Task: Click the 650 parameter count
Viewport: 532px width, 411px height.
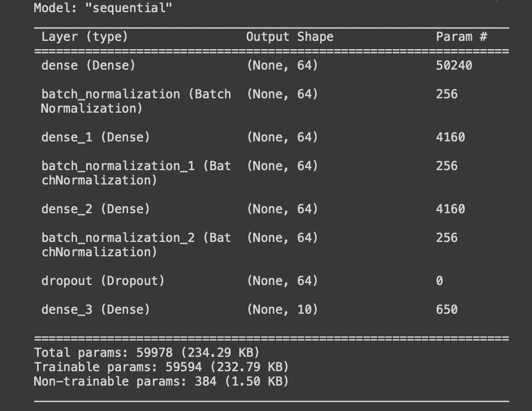Action: coord(447,309)
